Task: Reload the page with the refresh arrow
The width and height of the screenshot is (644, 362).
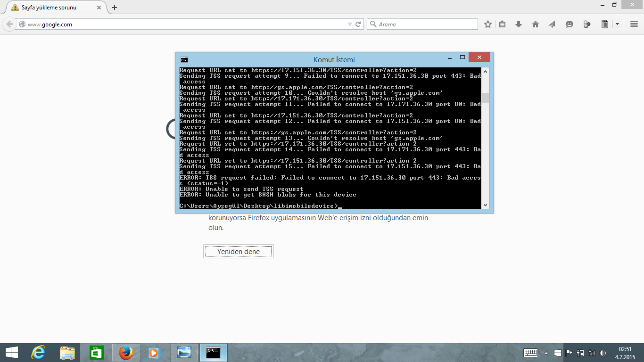Action: pos(358,24)
